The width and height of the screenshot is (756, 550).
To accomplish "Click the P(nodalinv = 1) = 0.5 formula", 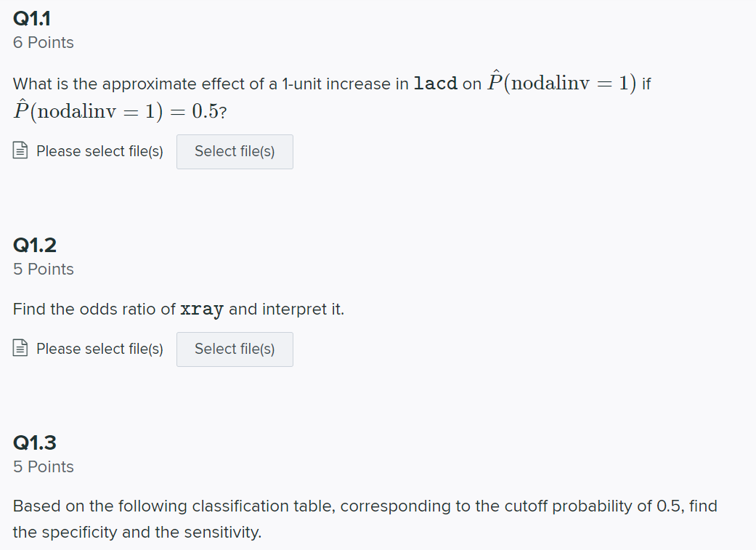I will [116, 111].
